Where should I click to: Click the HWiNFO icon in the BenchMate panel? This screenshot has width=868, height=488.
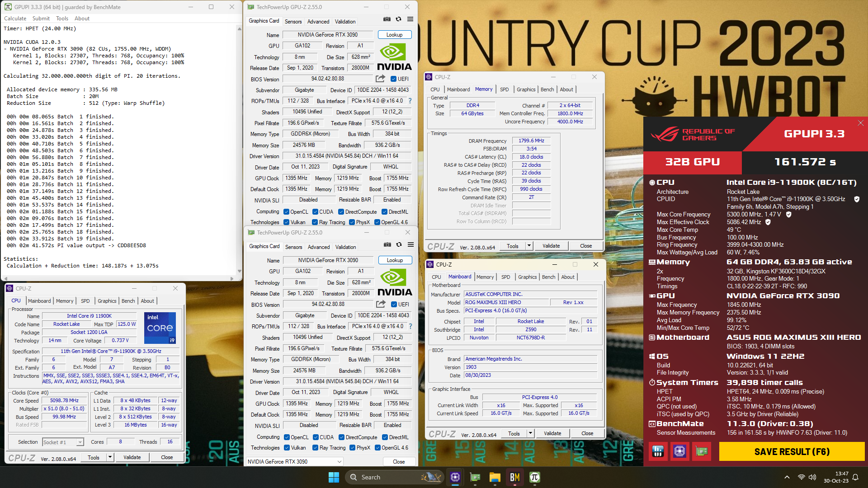tap(658, 451)
